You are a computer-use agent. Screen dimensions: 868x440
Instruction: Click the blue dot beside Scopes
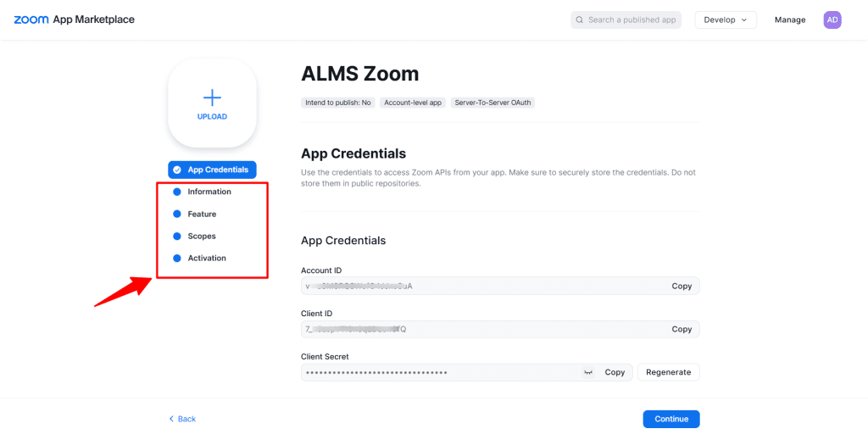pyautogui.click(x=177, y=236)
